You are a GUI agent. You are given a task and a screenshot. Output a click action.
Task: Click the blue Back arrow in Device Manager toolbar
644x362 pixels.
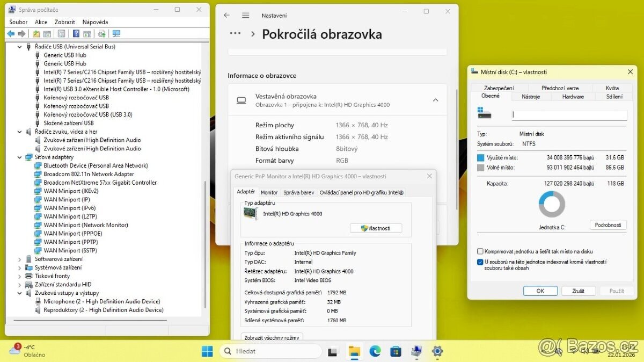coord(11,34)
